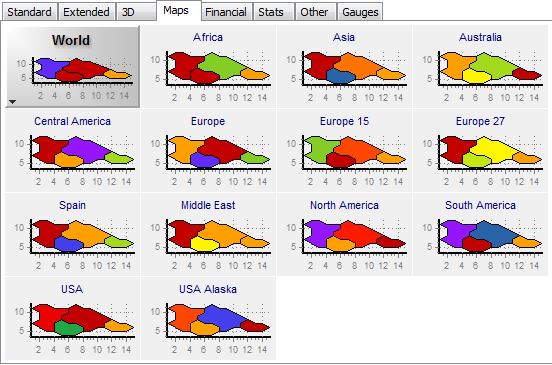Image resolution: width=552 pixels, height=365 pixels.
Task: Choose the USA map chart thumbnail
Action: (x=72, y=319)
